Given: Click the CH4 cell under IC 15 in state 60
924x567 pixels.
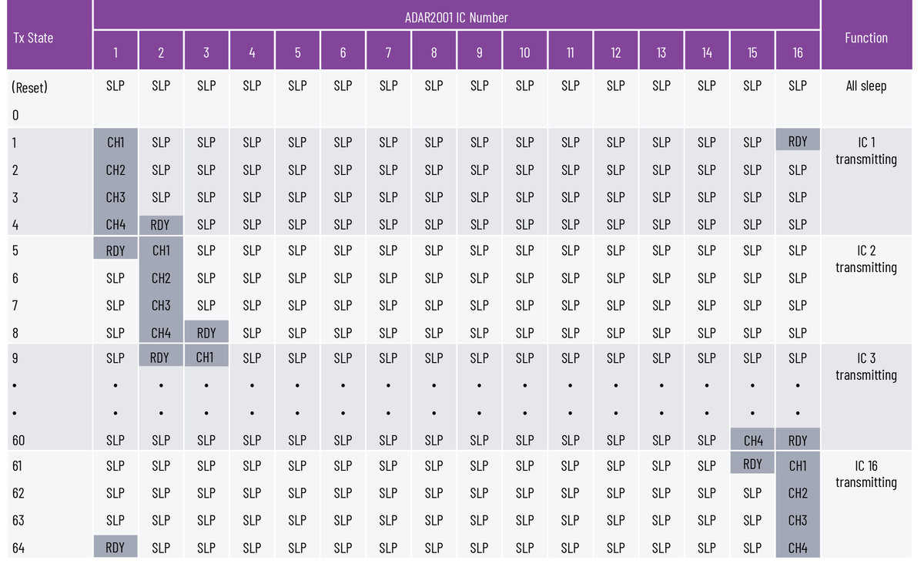Looking at the screenshot, I should [752, 441].
